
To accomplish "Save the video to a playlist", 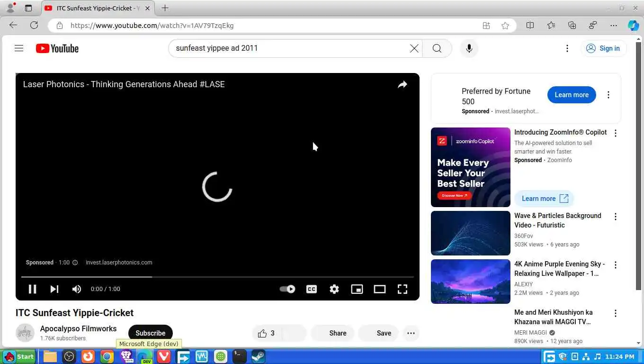I will pos(378,333).
